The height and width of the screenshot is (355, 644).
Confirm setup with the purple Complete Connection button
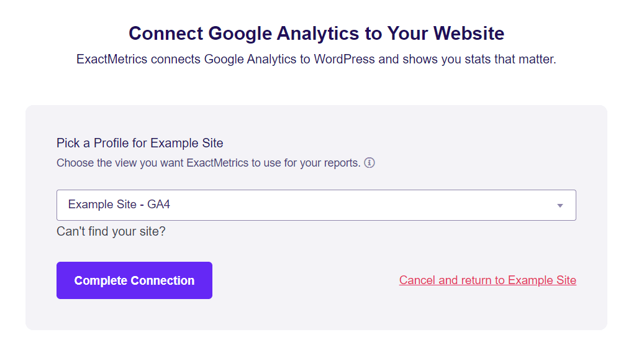click(134, 280)
